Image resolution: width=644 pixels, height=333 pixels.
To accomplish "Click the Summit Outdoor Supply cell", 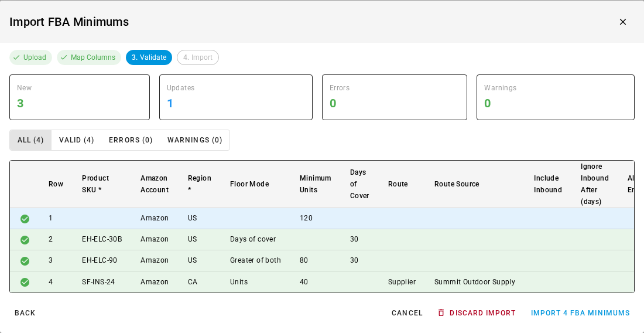I will click(x=475, y=282).
